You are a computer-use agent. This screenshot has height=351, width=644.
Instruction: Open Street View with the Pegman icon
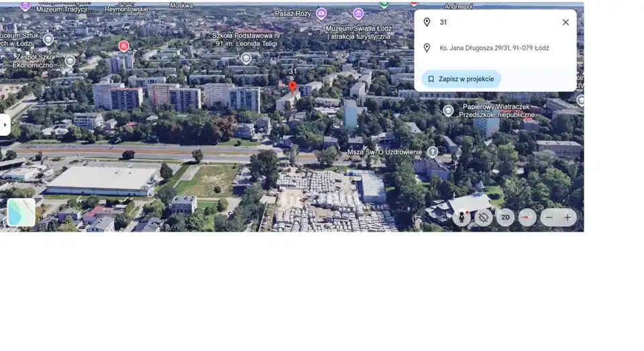(462, 217)
